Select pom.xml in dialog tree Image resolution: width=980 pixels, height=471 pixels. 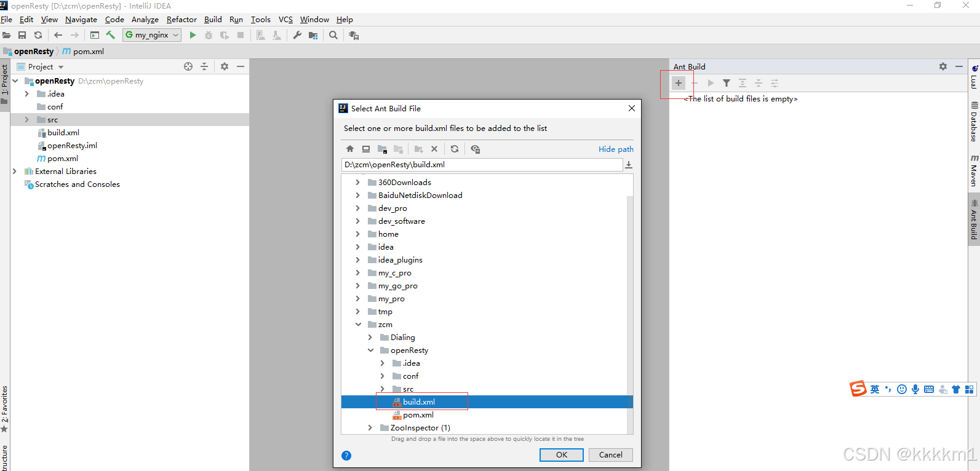coord(418,415)
